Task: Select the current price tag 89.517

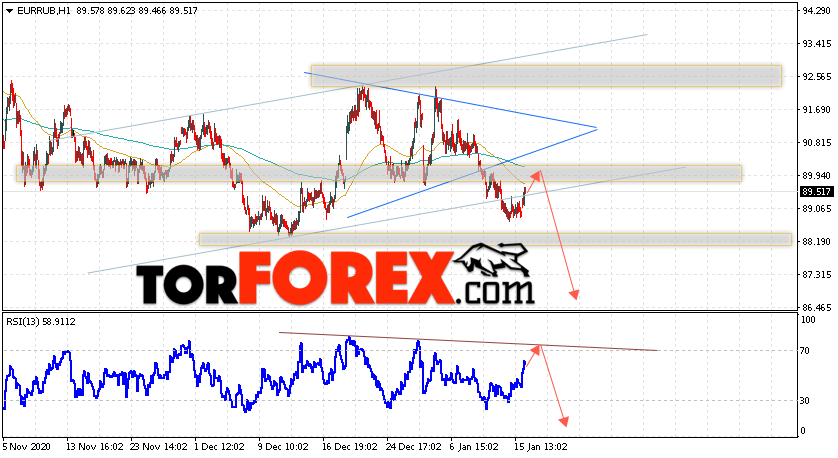Action: coord(817,191)
